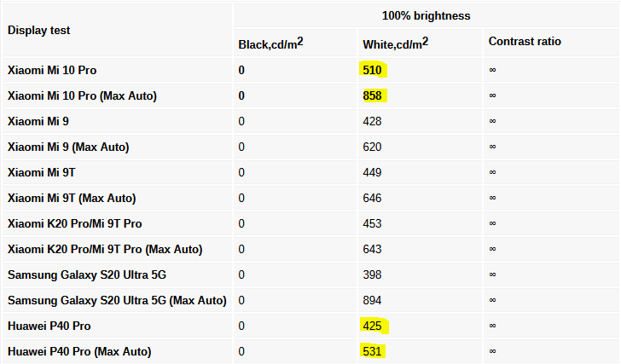Click Samsung Galaxy S20 Ultra 5G label
Viewport: 621px width, 364px height.
pyautogui.click(x=87, y=274)
